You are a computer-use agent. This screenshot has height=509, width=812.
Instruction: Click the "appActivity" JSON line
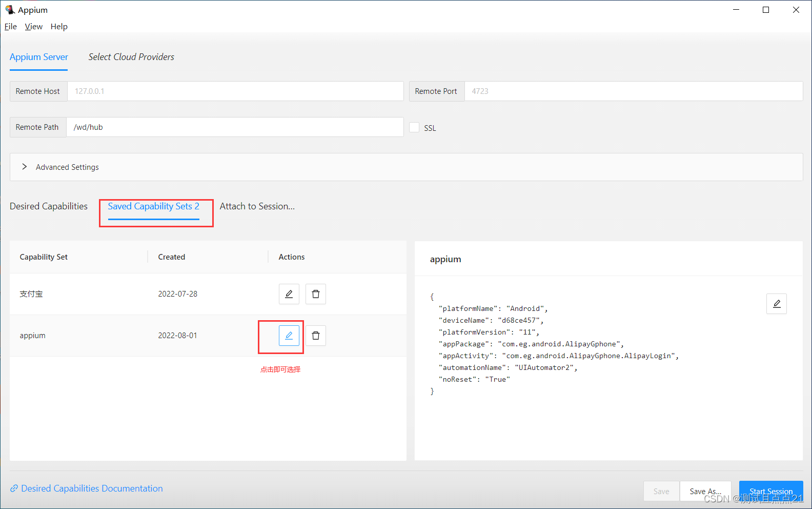559,356
